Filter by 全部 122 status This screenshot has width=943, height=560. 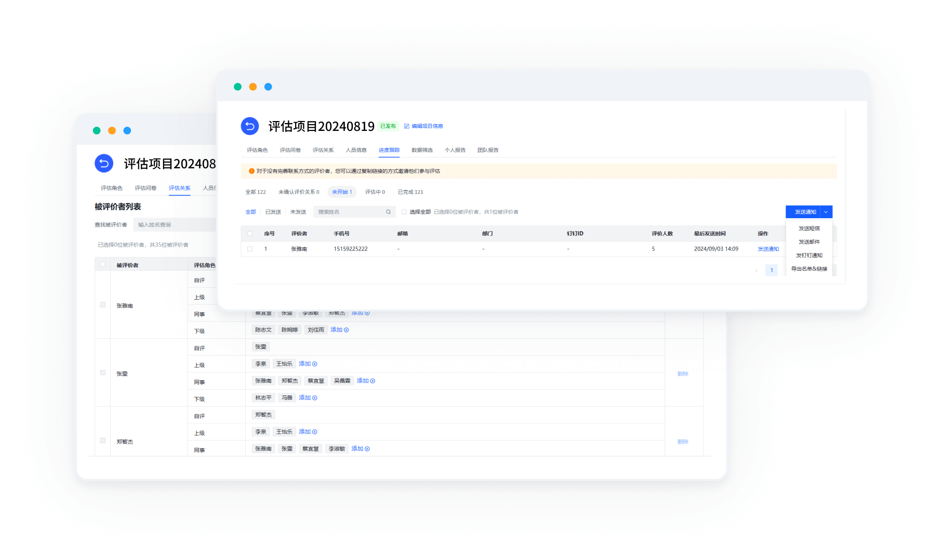click(x=256, y=192)
